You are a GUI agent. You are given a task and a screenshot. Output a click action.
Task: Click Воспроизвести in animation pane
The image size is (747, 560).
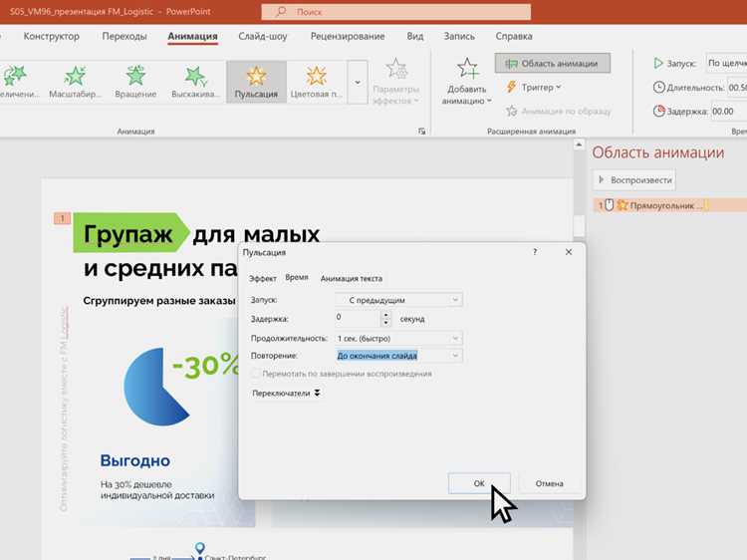pos(634,180)
